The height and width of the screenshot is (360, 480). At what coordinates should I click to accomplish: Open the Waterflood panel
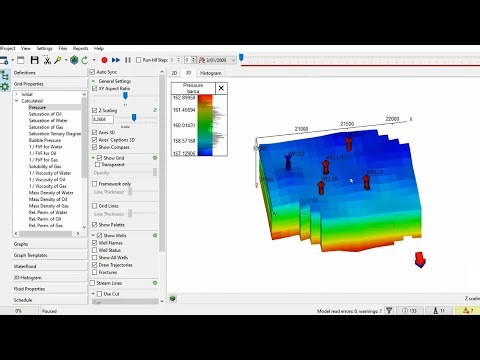50,266
